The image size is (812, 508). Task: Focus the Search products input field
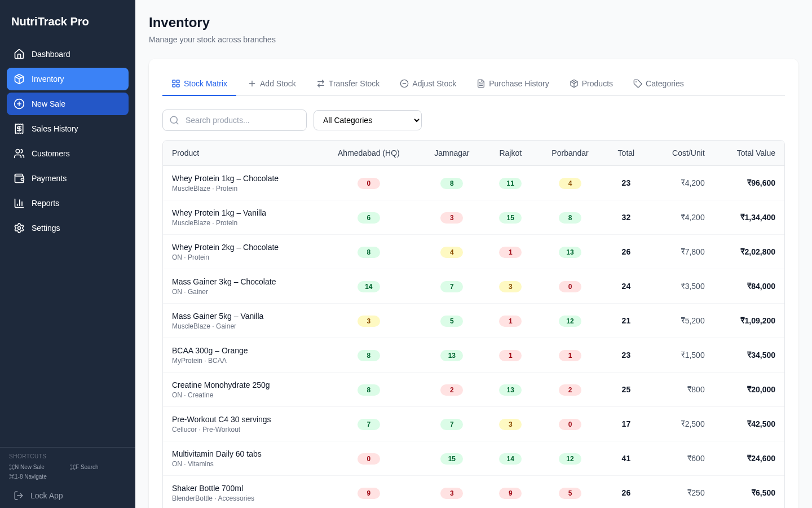pos(235,120)
